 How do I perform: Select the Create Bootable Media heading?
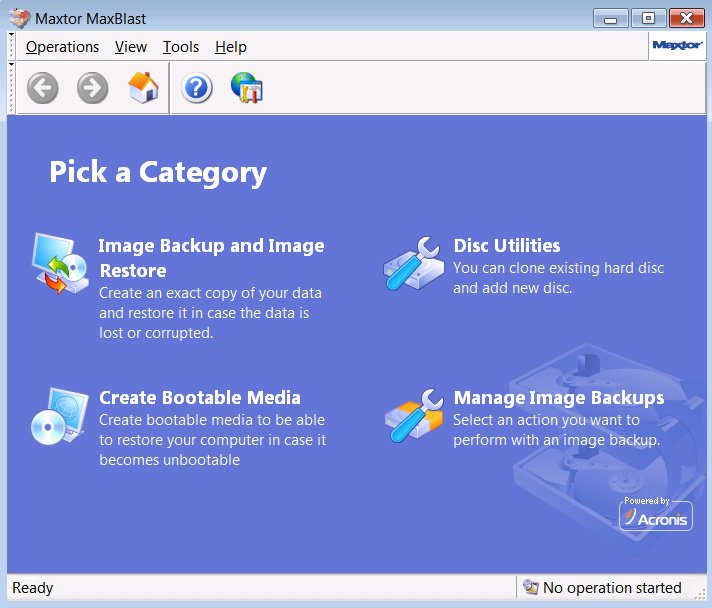point(200,398)
